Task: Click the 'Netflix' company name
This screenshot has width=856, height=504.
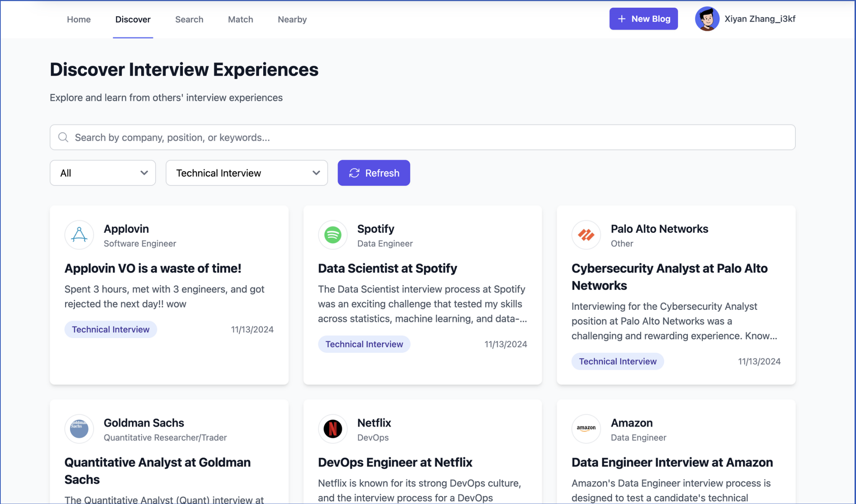Action: pyautogui.click(x=374, y=422)
